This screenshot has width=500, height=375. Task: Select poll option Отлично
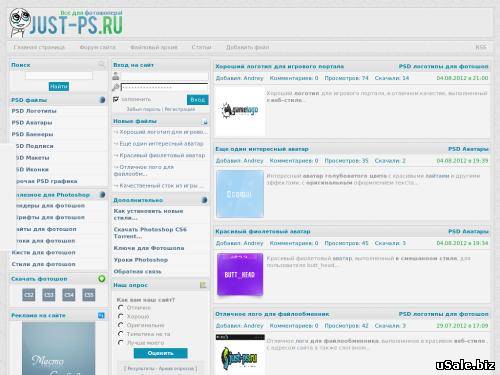(121, 307)
